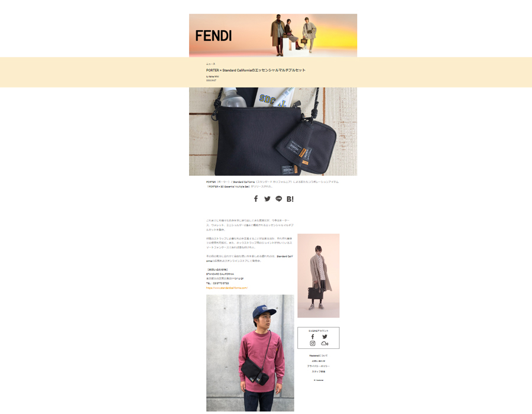532x414 pixels.
Task: Open official Instagram account icon
Action: pos(313,344)
